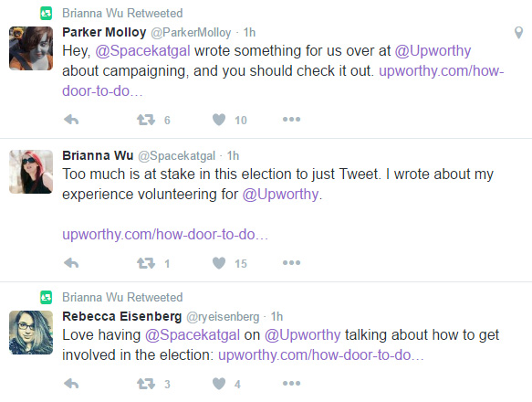
Task: Reply to Brianna Wu's tweet
Action: click(x=71, y=263)
